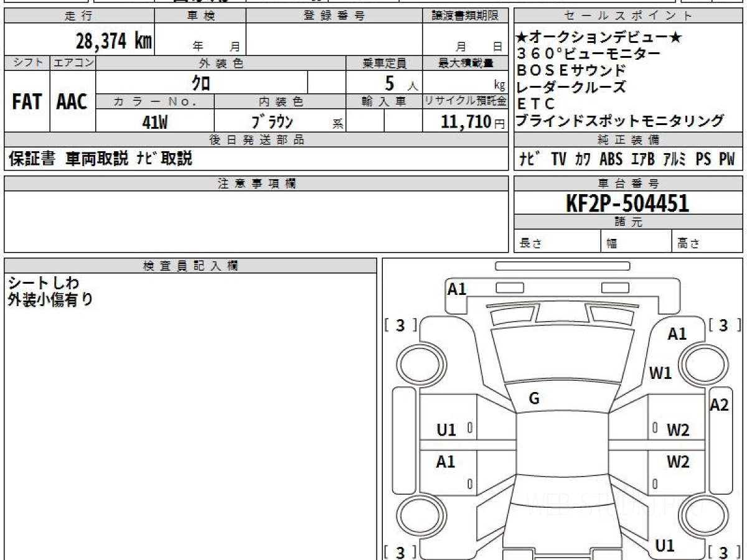Click the ETC sales point
Viewport: 747px width, 560px height.
point(535,104)
